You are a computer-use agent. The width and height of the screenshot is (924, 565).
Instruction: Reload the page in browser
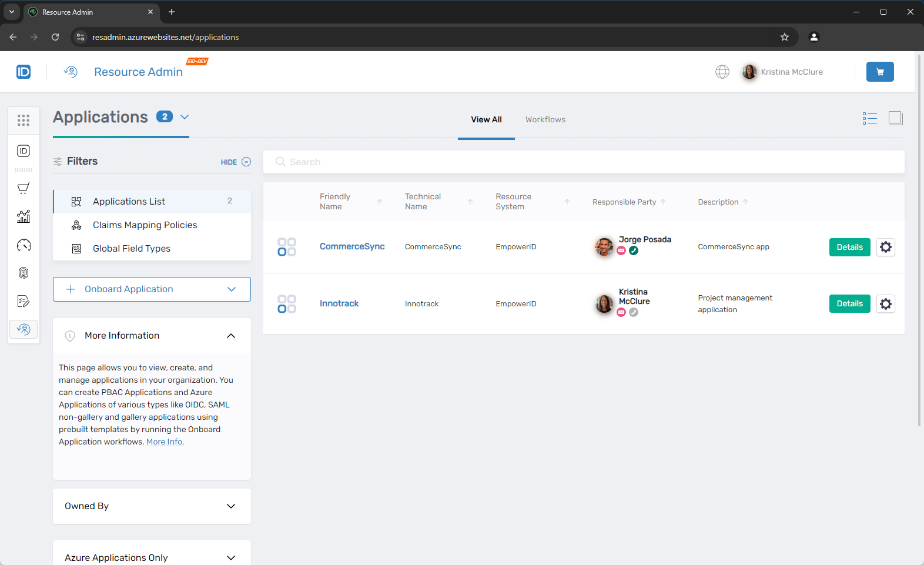tap(55, 37)
